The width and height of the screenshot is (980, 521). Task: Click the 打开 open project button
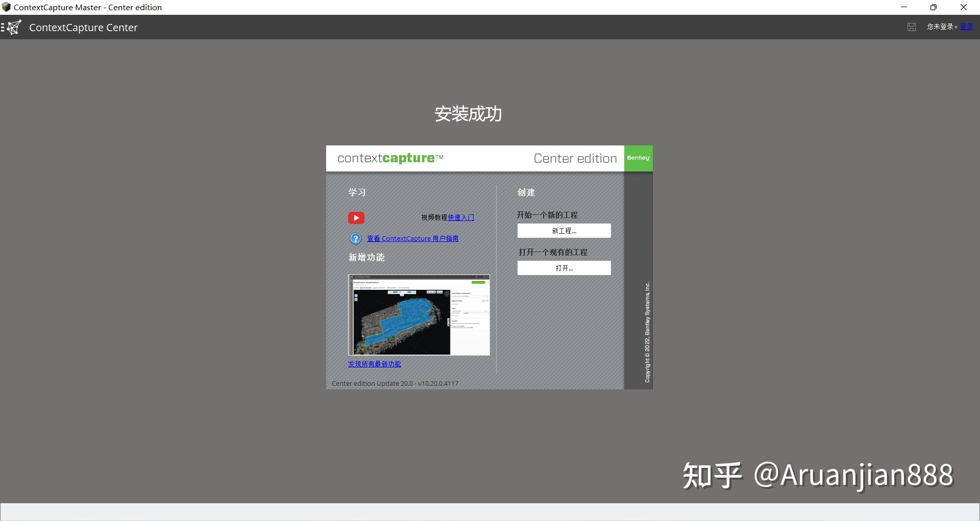[x=563, y=268]
